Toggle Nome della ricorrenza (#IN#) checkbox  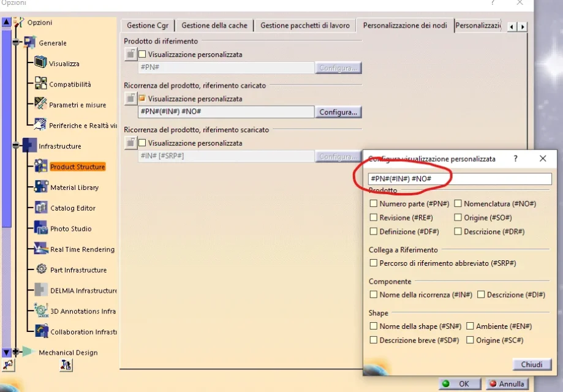tap(373, 295)
